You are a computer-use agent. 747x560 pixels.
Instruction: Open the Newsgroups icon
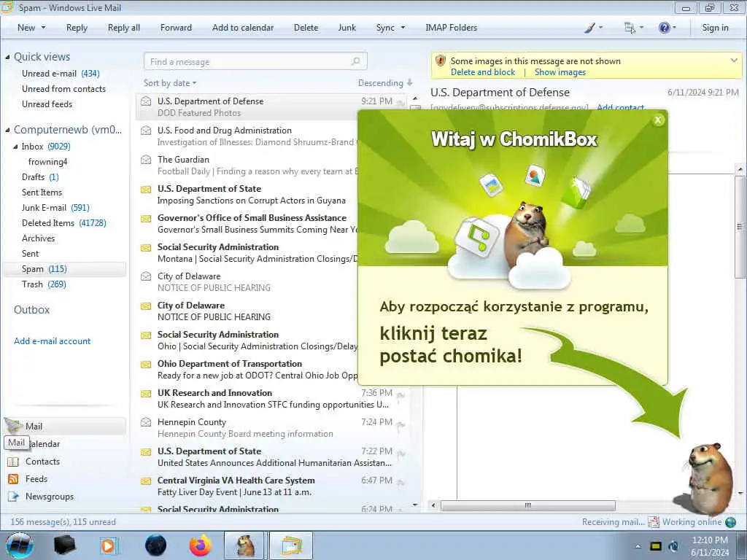13,497
